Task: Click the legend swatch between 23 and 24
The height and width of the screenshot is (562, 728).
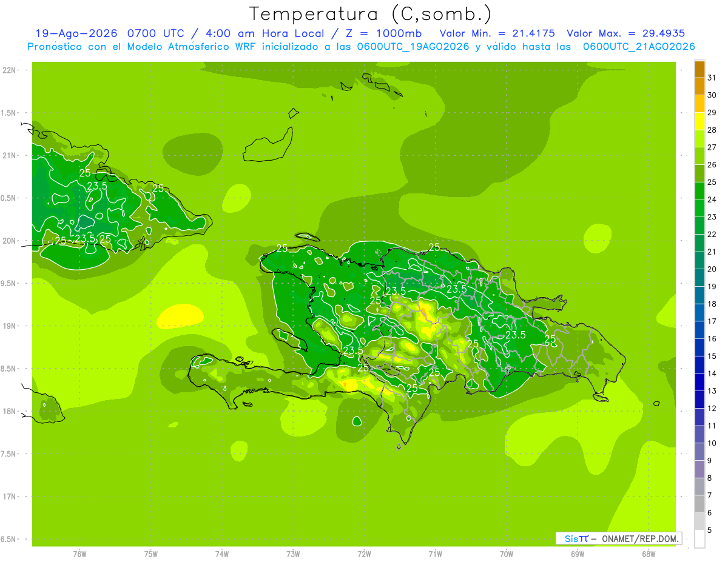Action: [699, 208]
